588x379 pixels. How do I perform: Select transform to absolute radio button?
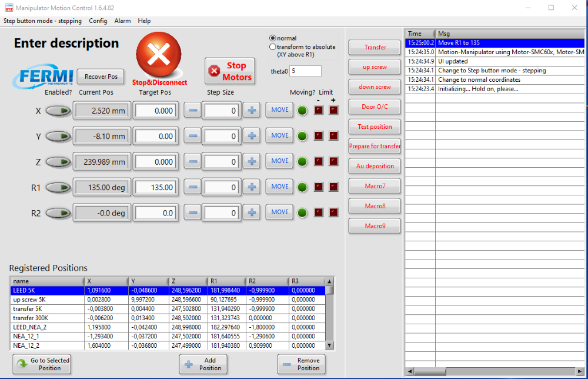tap(273, 47)
